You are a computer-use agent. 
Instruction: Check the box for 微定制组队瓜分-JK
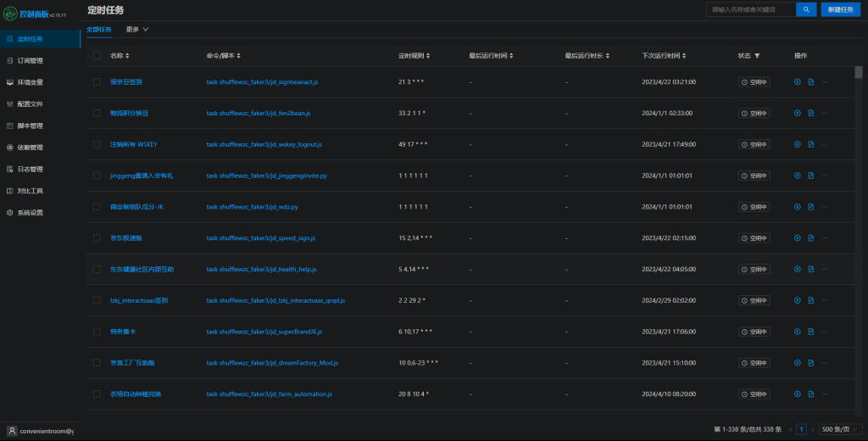(x=97, y=207)
